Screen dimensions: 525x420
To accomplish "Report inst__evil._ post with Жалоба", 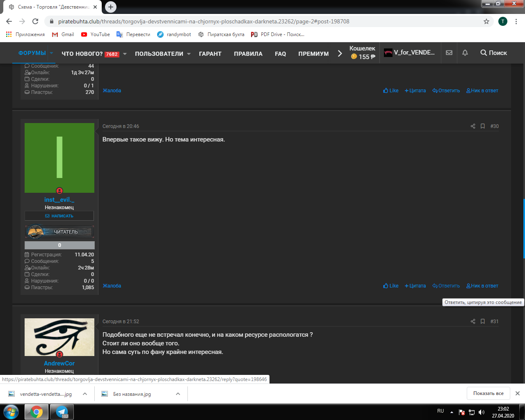I will (x=112, y=286).
